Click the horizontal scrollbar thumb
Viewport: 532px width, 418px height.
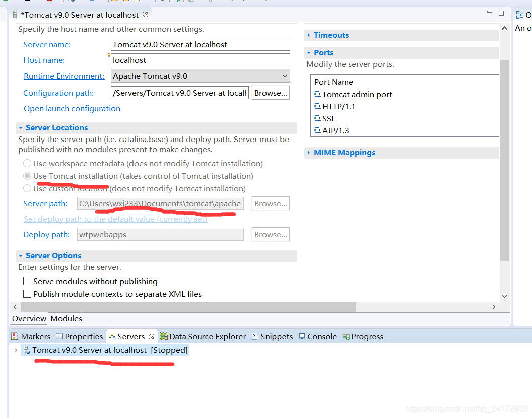tap(188, 307)
